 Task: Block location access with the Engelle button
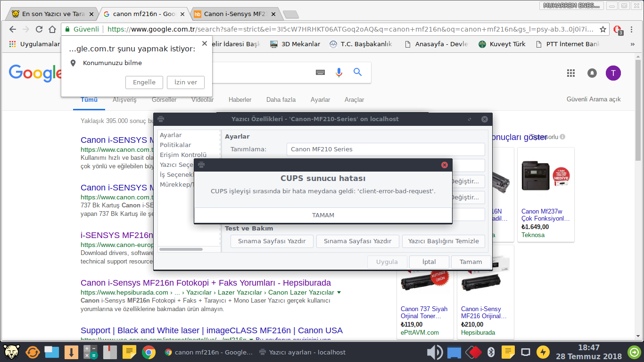pyautogui.click(x=144, y=82)
